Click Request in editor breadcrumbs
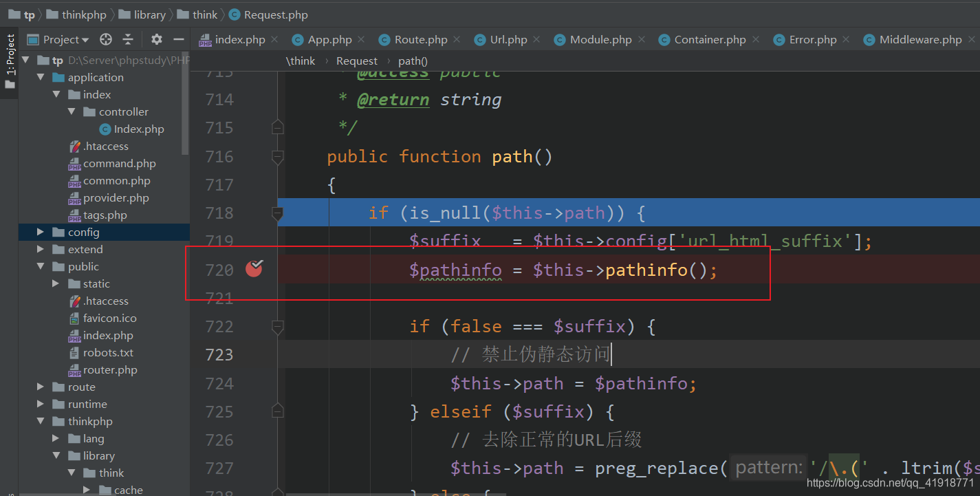Screen dimensions: 980x496 (357, 61)
